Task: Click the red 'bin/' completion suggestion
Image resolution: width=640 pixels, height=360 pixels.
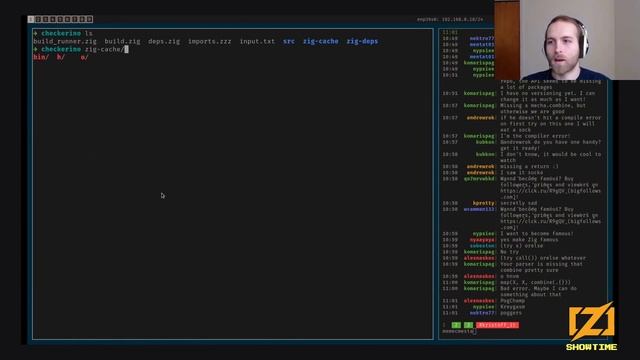Action: [x=41, y=57]
